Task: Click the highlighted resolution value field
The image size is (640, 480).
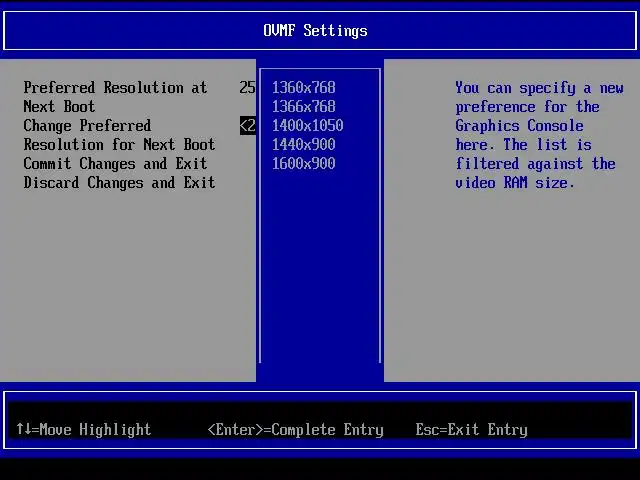Action: (248, 125)
